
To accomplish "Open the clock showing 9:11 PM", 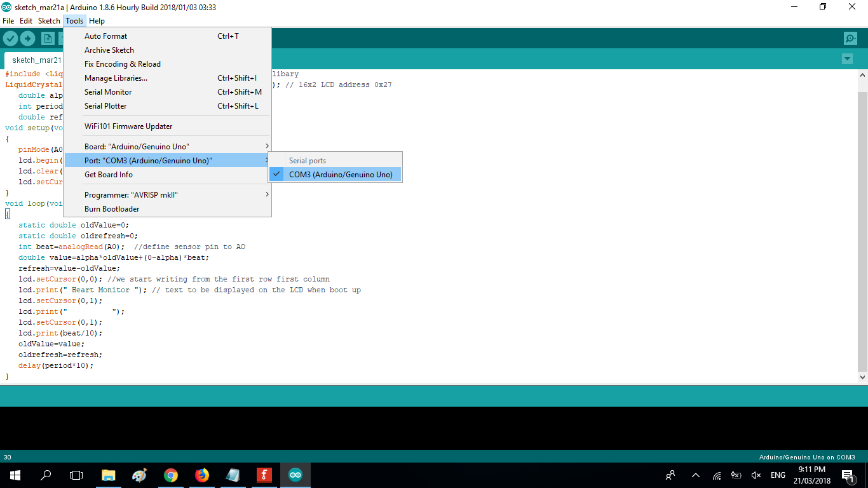I will click(811, 475).
